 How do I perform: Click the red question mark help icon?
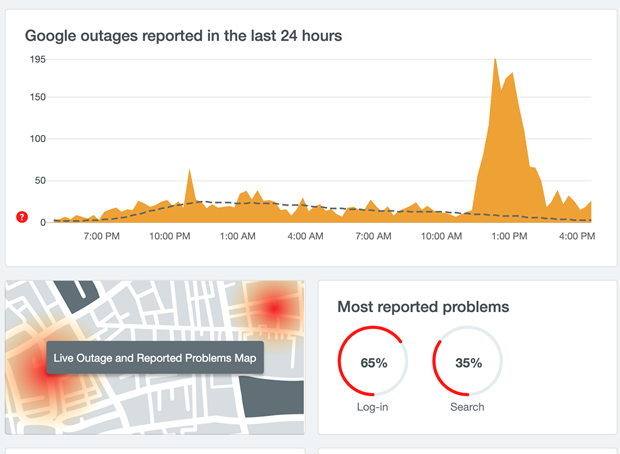point(22,217)
